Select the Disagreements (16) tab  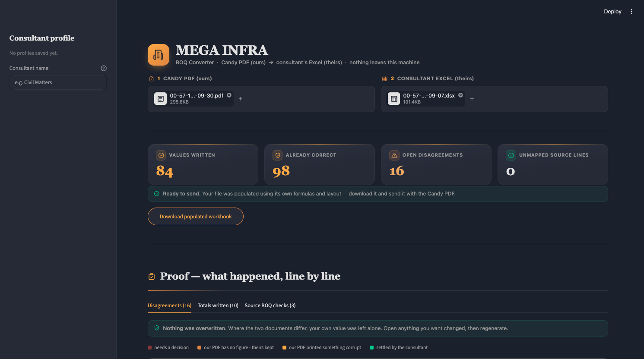point(169,305)
